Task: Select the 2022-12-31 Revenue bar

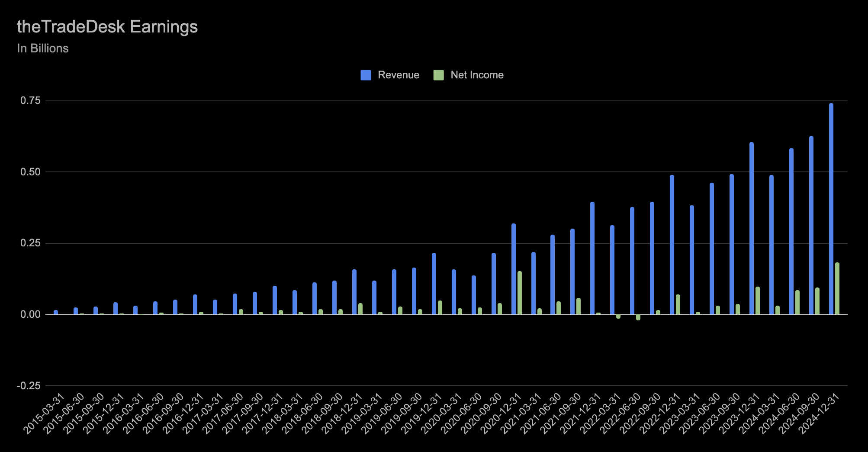Action: (x=672, y=245)
